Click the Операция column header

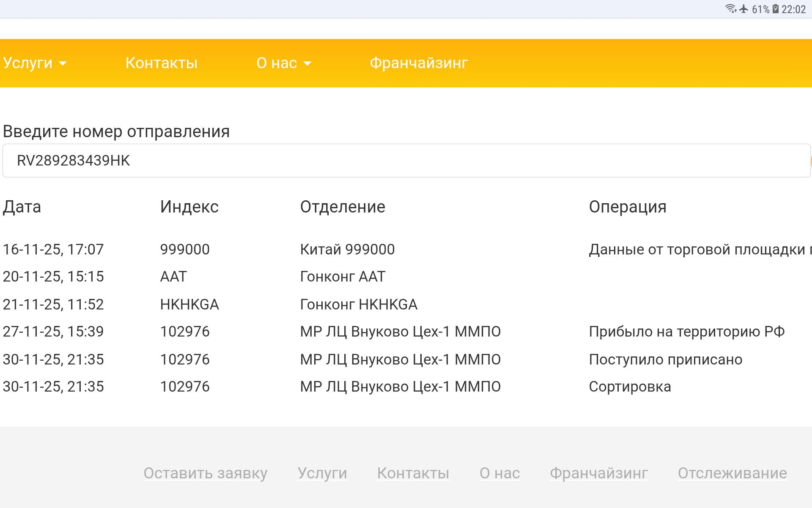click(x=628, y=207)
